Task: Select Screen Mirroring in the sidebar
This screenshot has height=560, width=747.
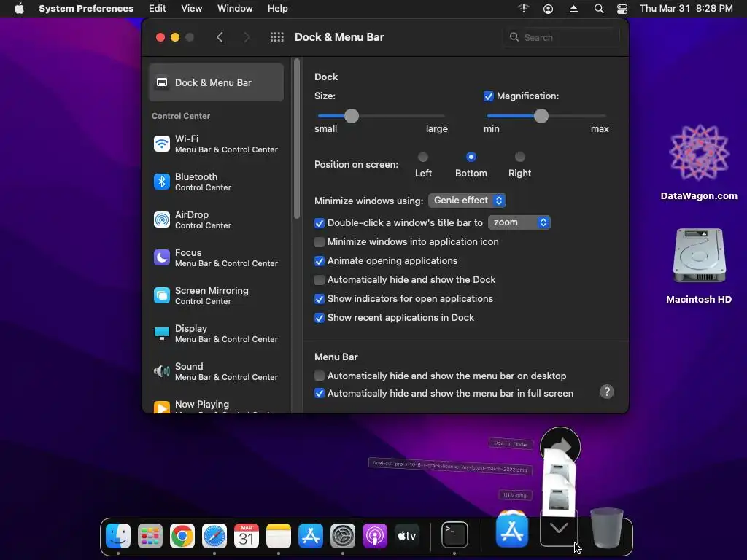Action: pyautogui.click(x=216, y=295)
